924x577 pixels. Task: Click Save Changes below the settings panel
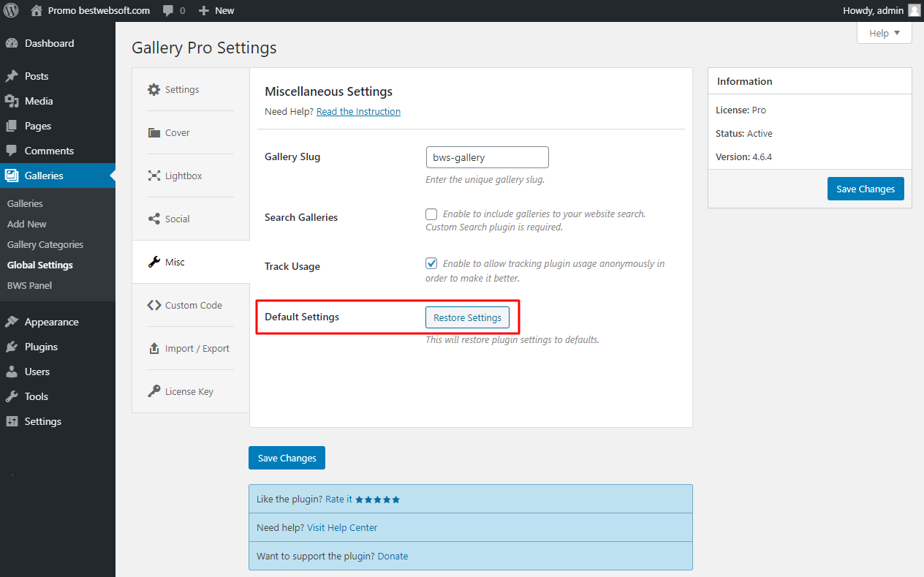click(287, 458)
